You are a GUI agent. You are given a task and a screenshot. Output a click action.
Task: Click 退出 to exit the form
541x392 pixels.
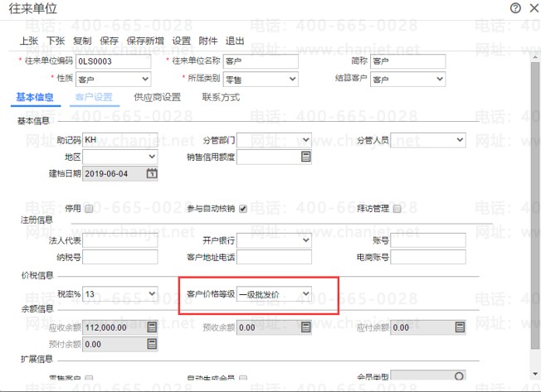[x=235, y=41]
